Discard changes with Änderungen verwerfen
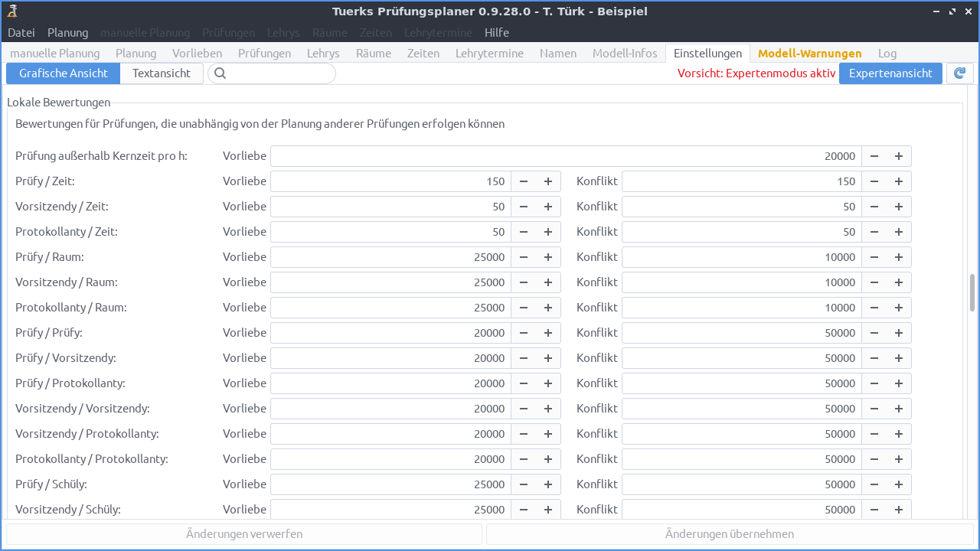Image resolution: width=980 pixels, height=551 pixels. 243,533
